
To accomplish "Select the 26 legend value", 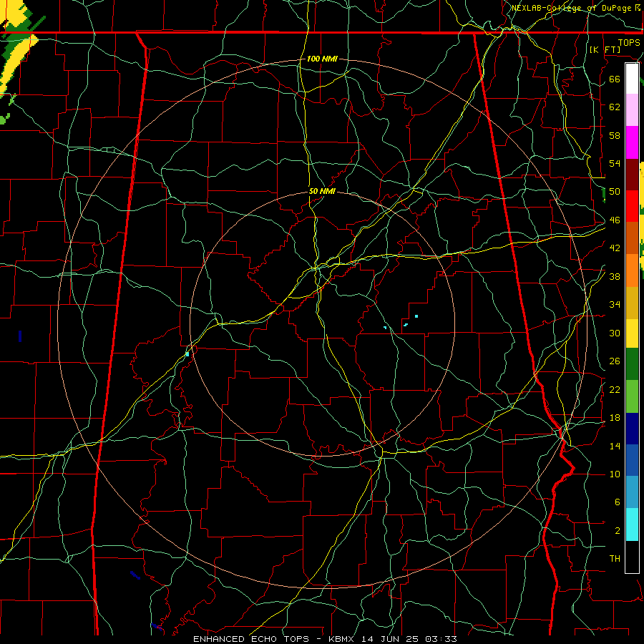I will point(615,361).
